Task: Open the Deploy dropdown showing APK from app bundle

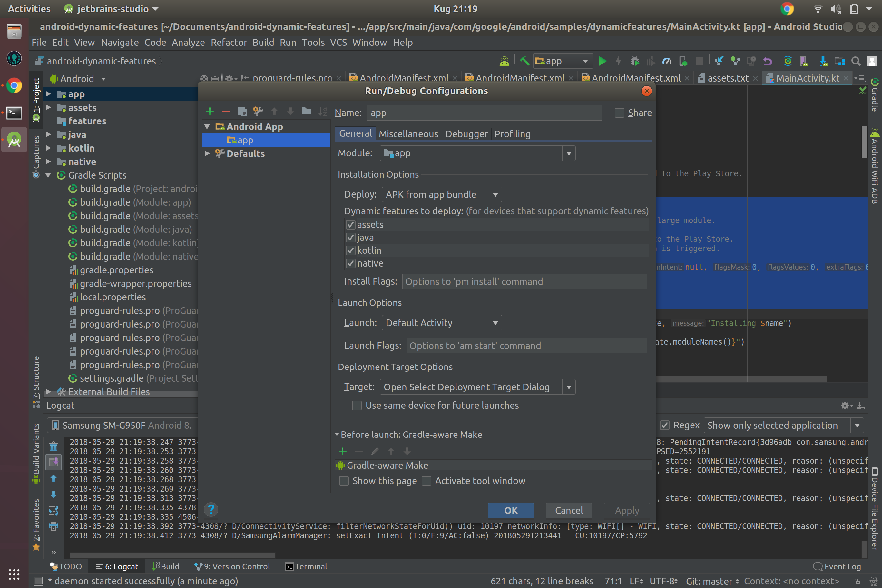Action: (x=495, y=194)
